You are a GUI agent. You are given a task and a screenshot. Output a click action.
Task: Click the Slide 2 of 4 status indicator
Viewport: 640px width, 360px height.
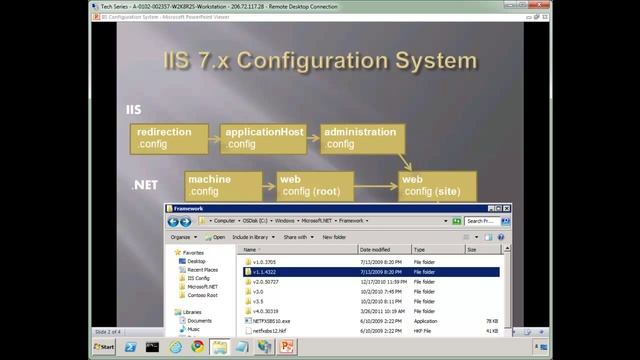click(108, 332)
